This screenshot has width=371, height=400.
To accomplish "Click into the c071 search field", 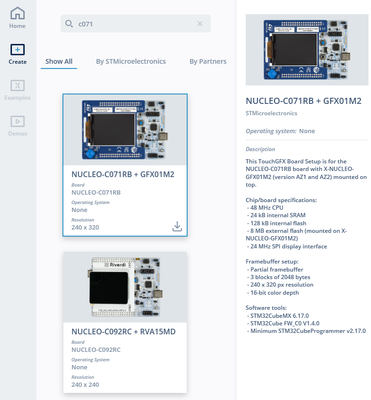I will pyautogui.click(x=135, y=24).
